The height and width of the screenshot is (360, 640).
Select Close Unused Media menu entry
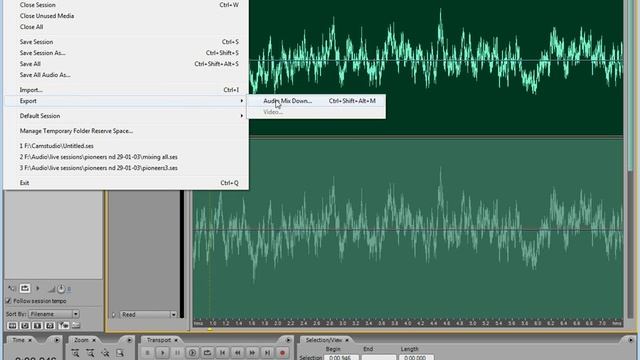(x=126, y=16)
